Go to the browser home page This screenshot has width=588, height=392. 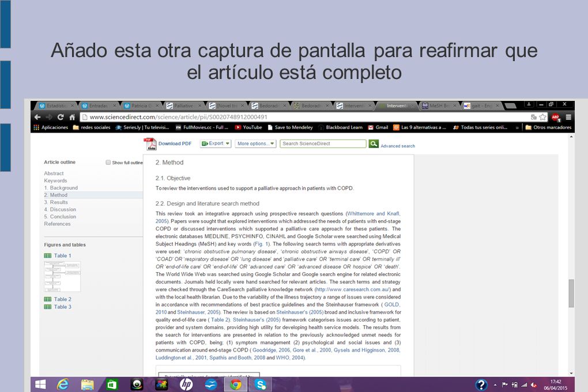pos(72,117)
